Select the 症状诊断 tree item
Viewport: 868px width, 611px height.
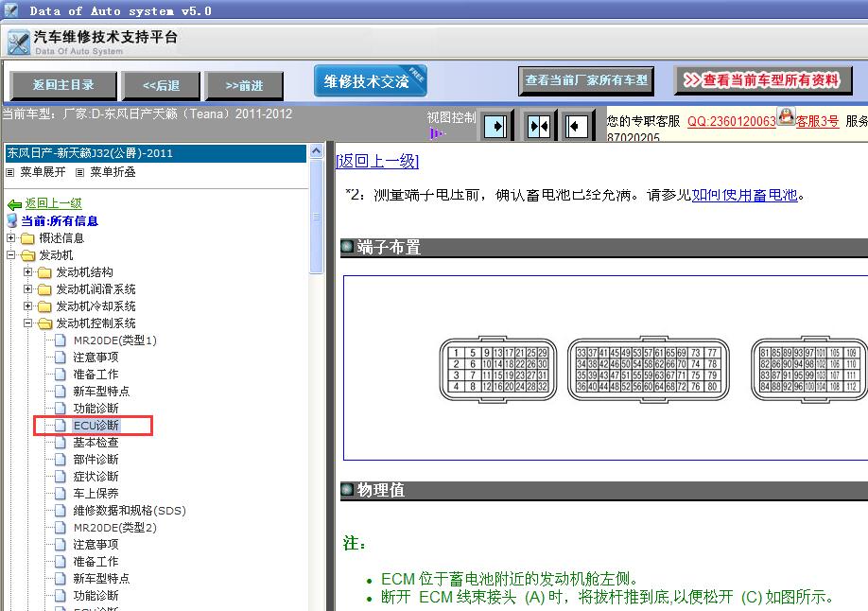95,477
